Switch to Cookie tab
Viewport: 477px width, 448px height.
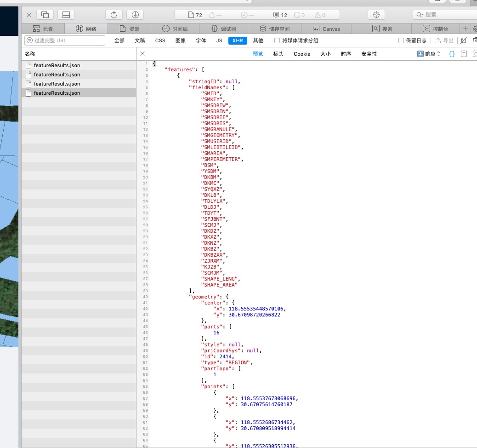[302, 54]
